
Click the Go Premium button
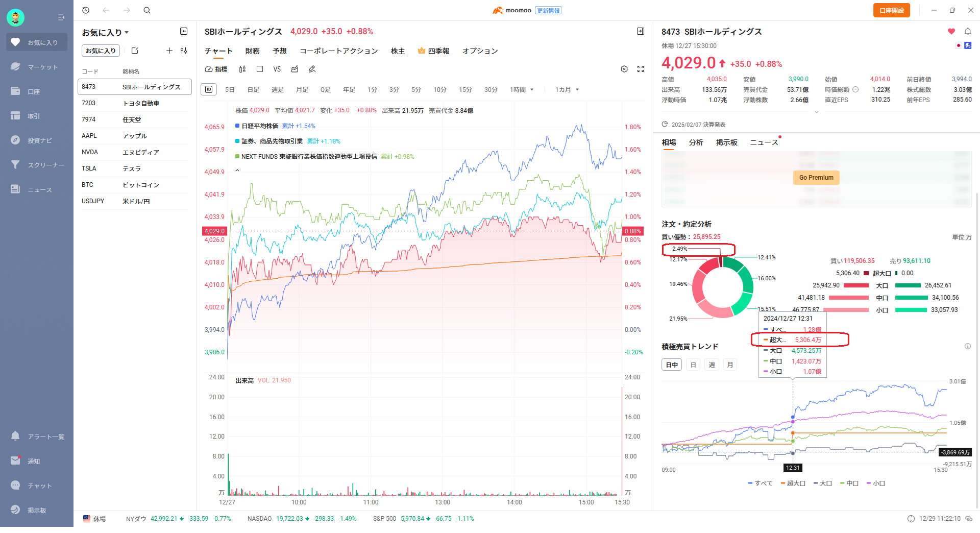click(816, 177)
